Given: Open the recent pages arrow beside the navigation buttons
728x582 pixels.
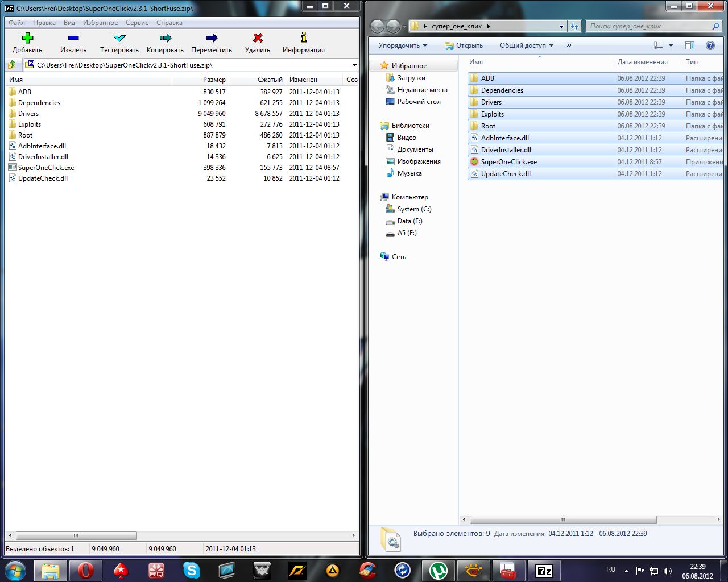Looking at the screenshot, I should point(404,27).
